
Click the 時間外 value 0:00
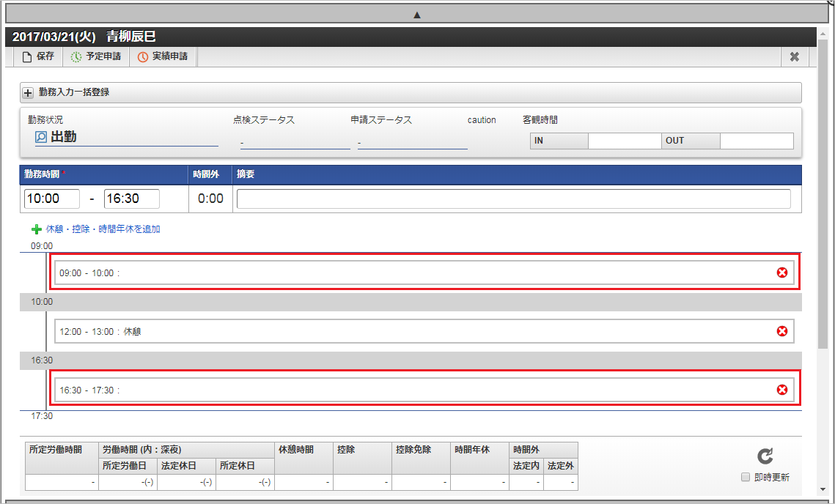point(210,199)
